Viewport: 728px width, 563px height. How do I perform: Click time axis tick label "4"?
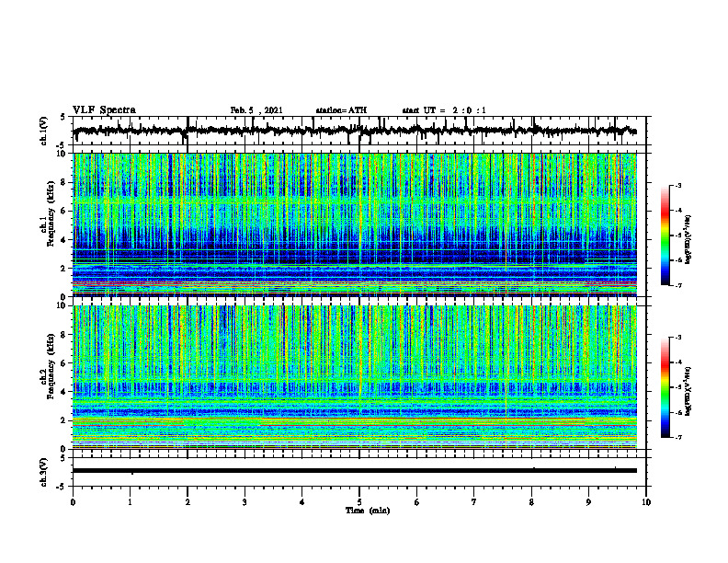302,502
